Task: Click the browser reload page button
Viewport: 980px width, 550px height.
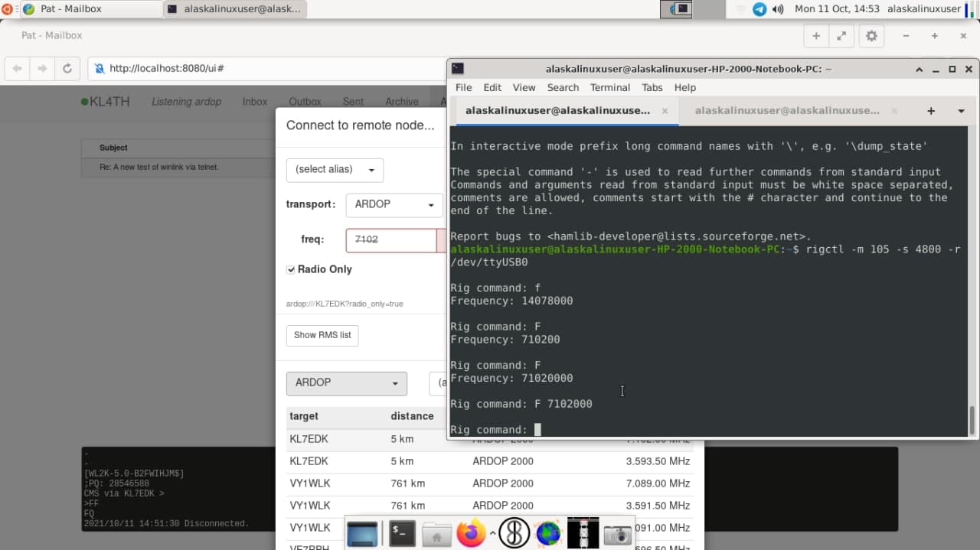Action: tap(67, 68)
